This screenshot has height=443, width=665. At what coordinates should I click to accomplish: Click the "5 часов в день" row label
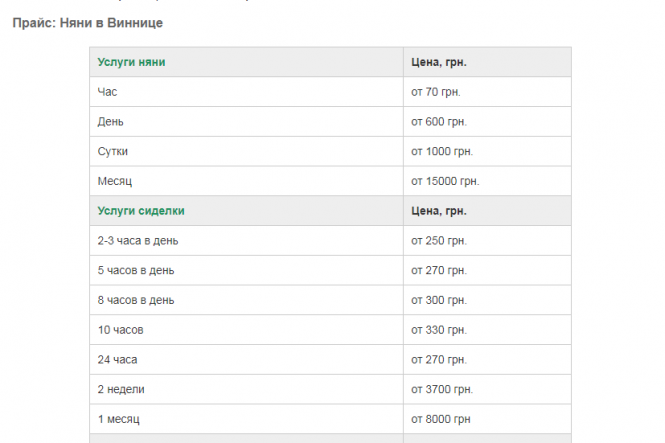[134, 270]
